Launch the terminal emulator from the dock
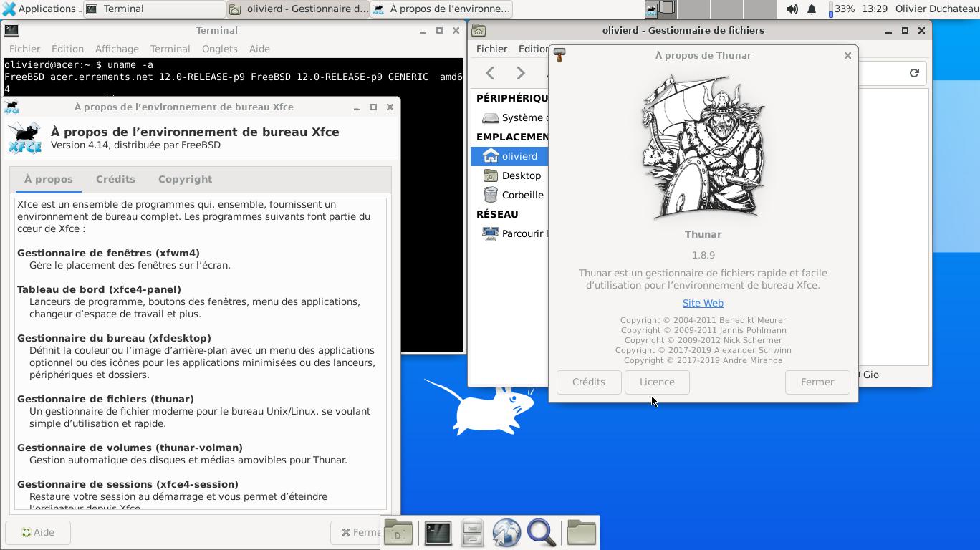 [438, 533]
